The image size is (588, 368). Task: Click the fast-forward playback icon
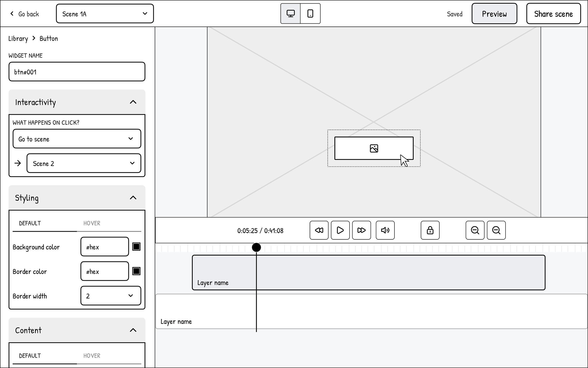tap(361, 230)
